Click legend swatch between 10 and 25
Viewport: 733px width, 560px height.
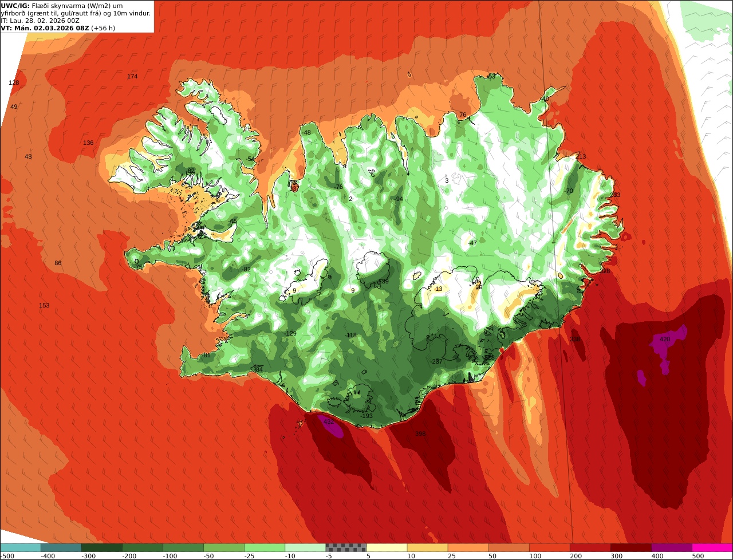pos(427,547)
